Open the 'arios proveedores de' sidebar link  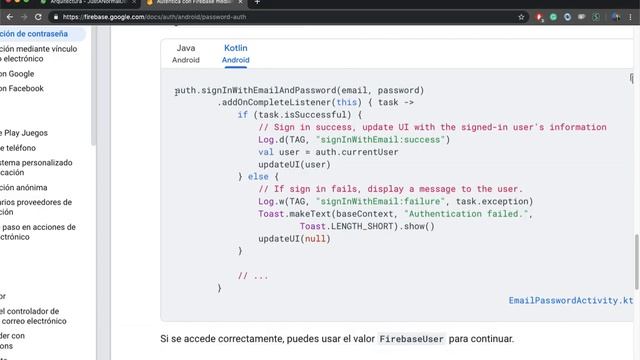click(36, 207)
